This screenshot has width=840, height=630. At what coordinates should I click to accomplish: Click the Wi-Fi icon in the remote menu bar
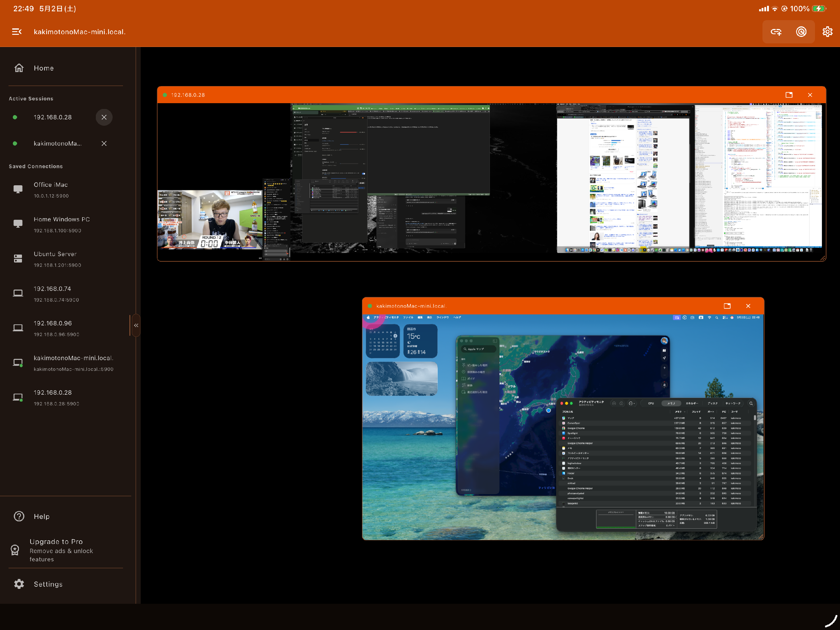click(x=709, y=317)
